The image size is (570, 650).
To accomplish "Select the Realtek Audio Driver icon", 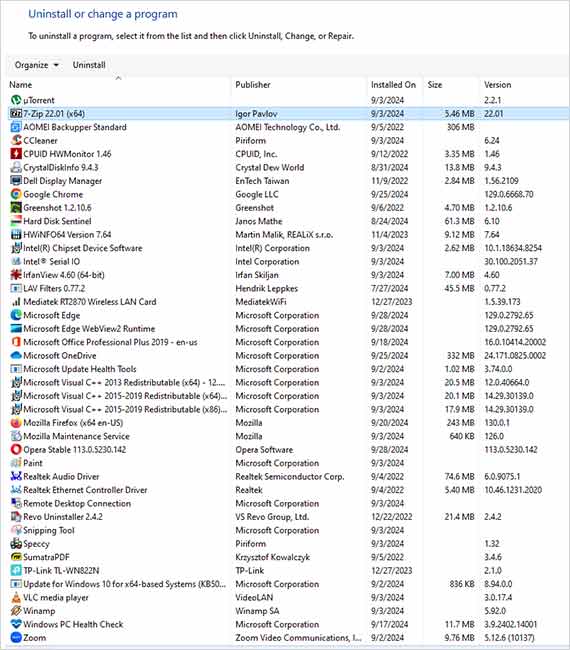I will coord(16,476).
